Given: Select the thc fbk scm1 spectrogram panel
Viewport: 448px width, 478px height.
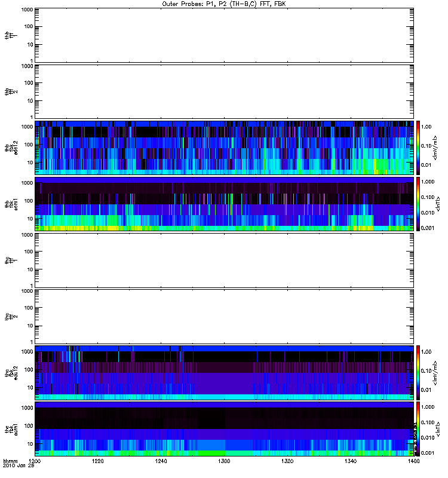Looking at the screenshot, I should [x=224, y=429].
